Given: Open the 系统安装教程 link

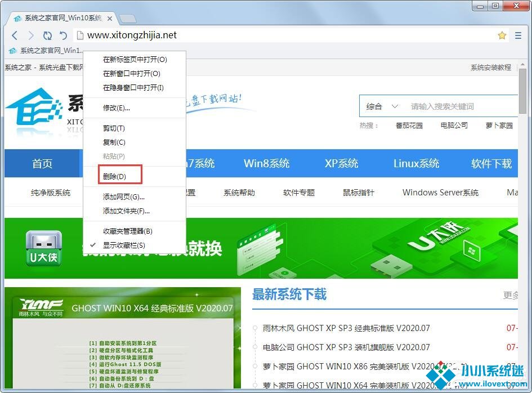Looking at the screenshot, I should [x=490, y=68].
